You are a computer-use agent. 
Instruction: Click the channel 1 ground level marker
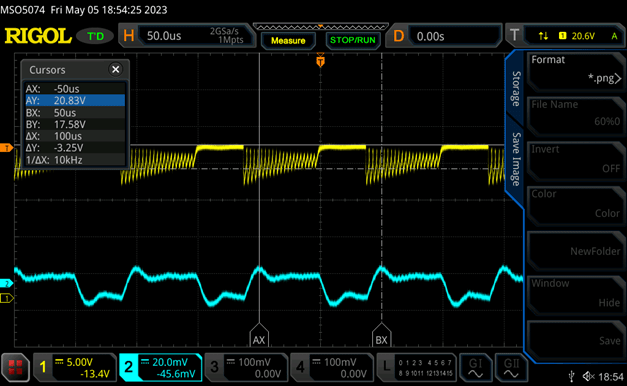click(x=7, y=298)
